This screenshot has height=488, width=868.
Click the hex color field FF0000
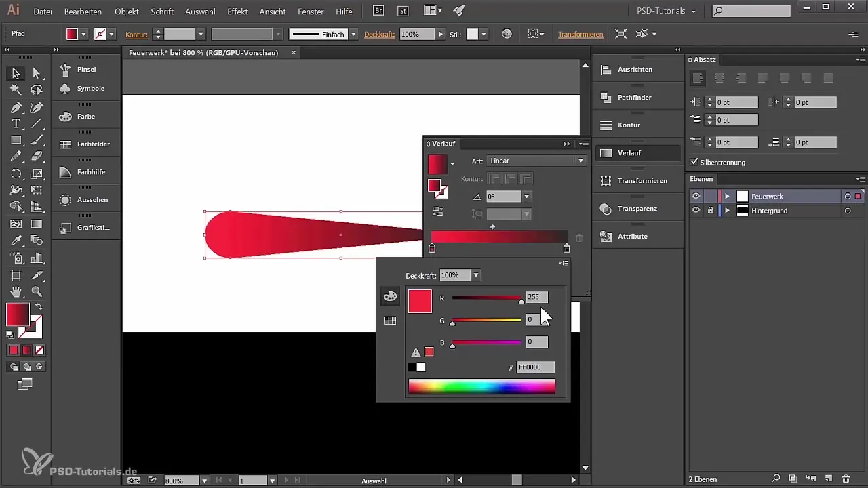tap(536, 367)
